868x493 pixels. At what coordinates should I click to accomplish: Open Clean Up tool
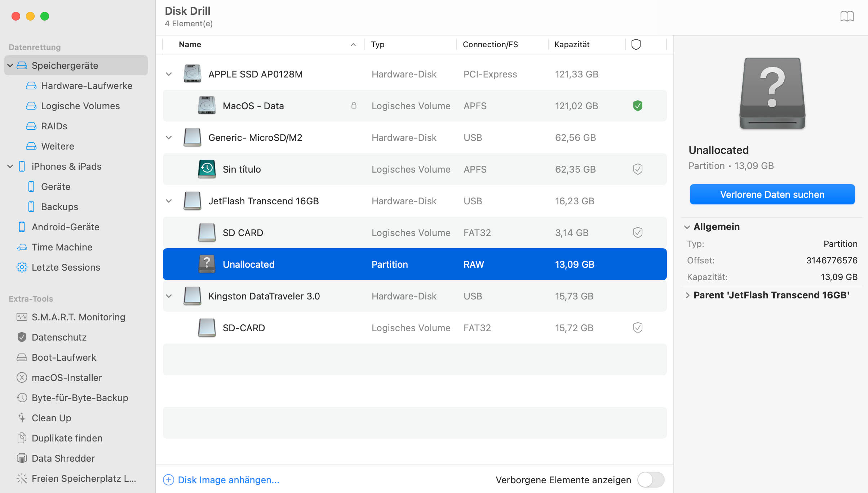(x=44, y=418)
